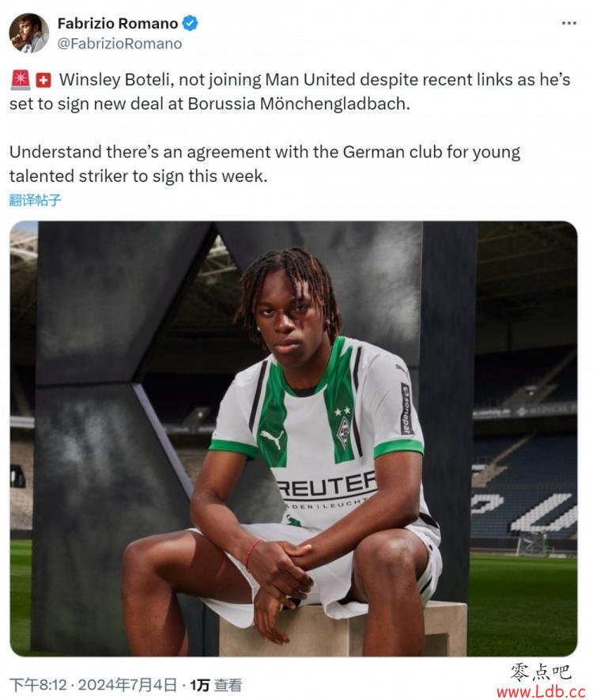The width and height of the screenshot is (593, 700).
Task: Click the 2024年7月4日 date link
Action: pos(127,685)
